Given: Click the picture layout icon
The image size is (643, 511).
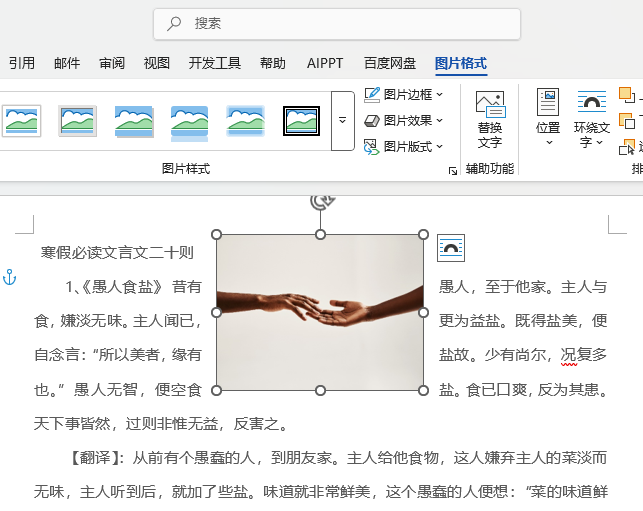Looking at the screenshot, I should point(372,147).
